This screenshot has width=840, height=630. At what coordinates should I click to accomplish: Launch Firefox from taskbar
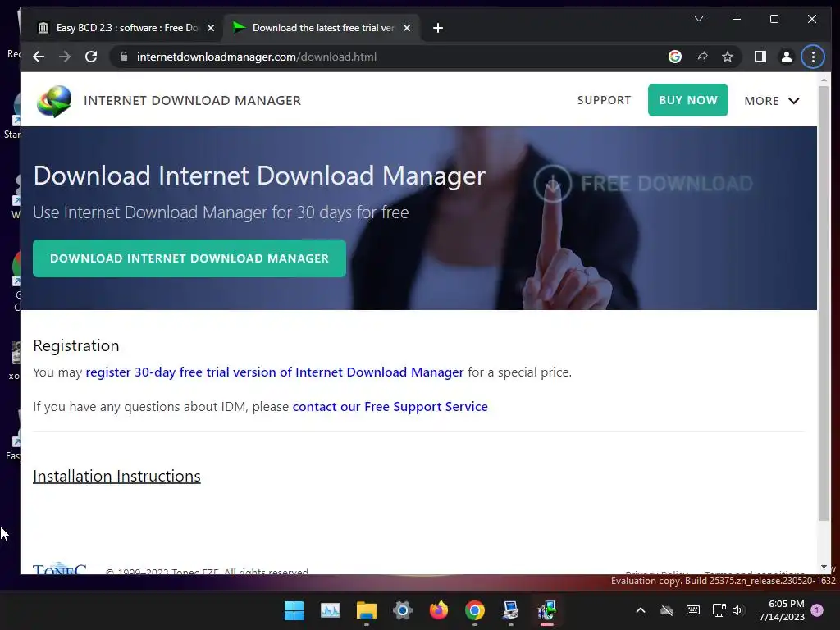(439, 610)
